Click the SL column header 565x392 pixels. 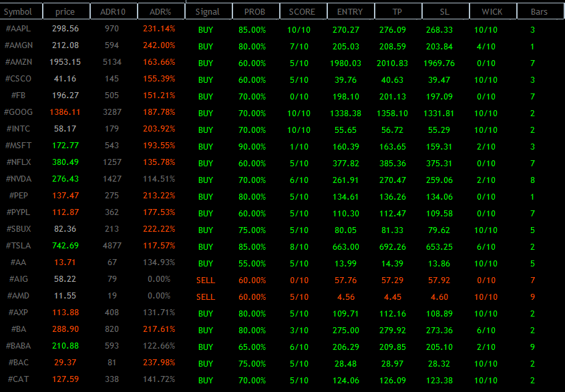tap(445, 11)
